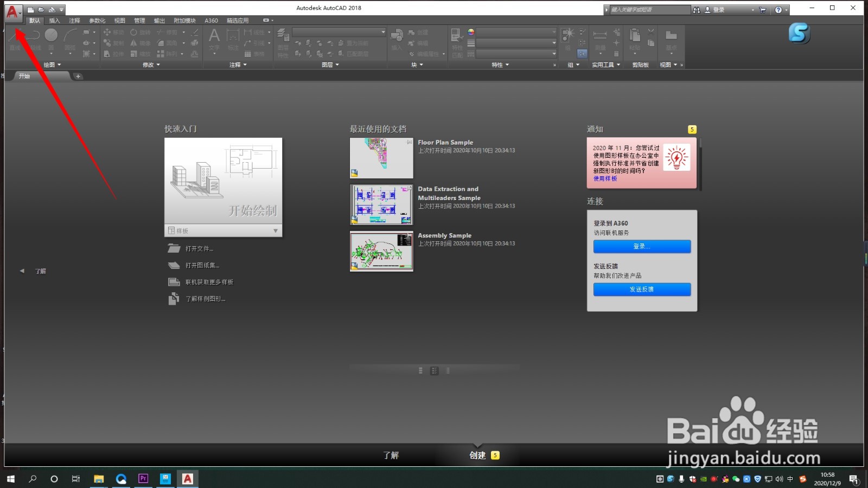Click the New file quick-access icon

point(31,10)
